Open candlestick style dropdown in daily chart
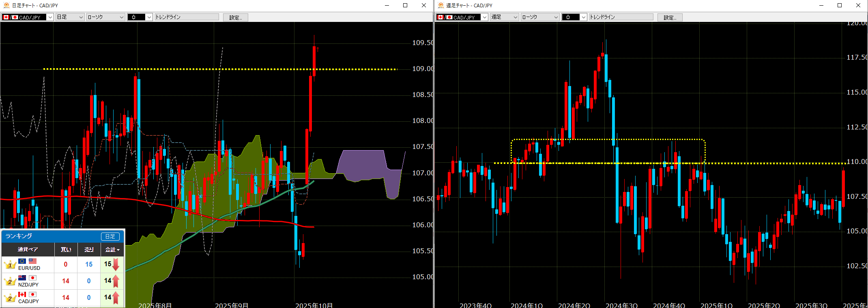This screenshot has width=868, height=308. pyautogui.click(x=140, y=17)
